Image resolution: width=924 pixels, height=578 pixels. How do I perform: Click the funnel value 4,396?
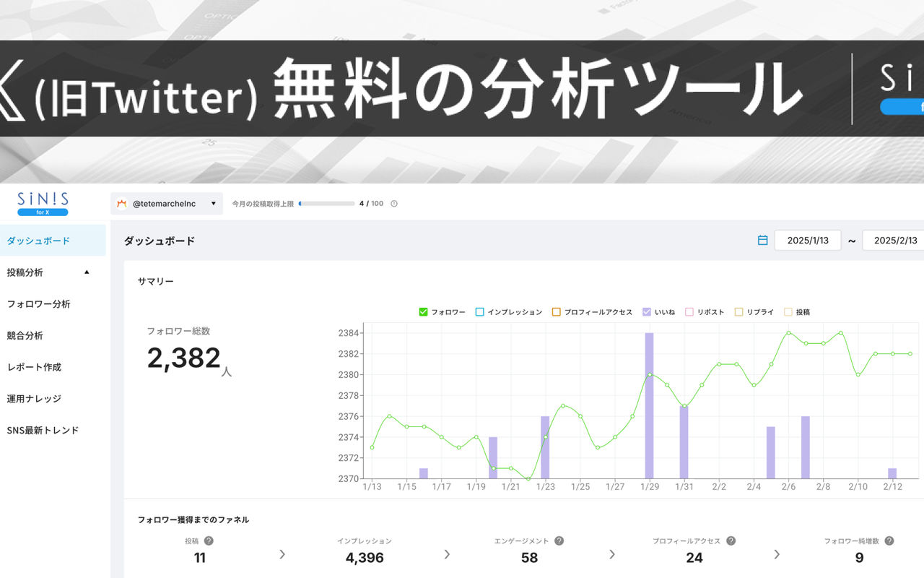coord(365,558)
